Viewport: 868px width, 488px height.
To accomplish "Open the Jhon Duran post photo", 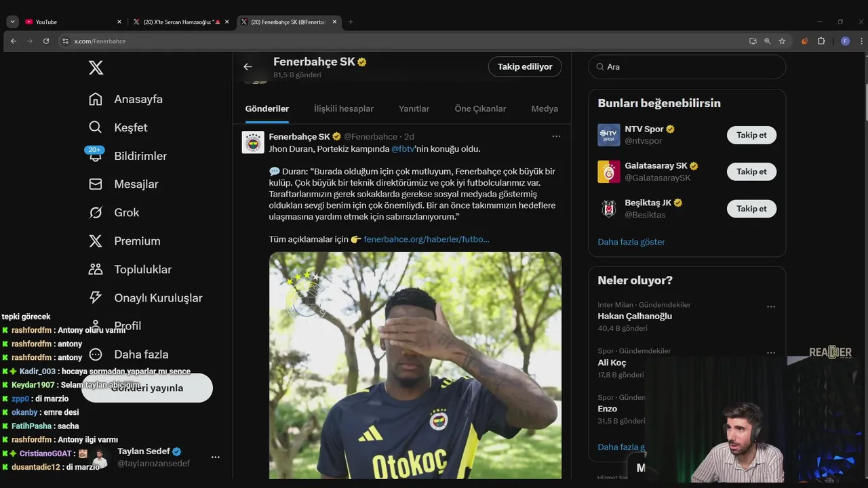I will click(x=415, y=366).
